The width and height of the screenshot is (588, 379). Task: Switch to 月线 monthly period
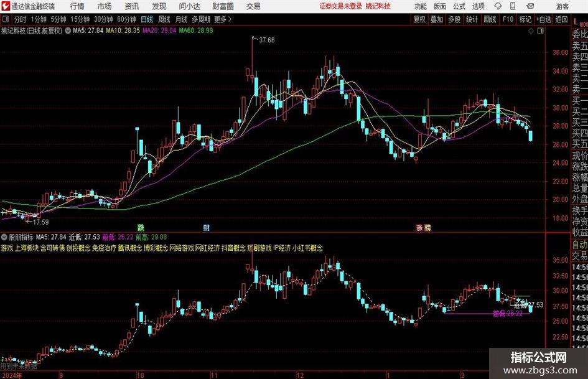tap(182, 19)
